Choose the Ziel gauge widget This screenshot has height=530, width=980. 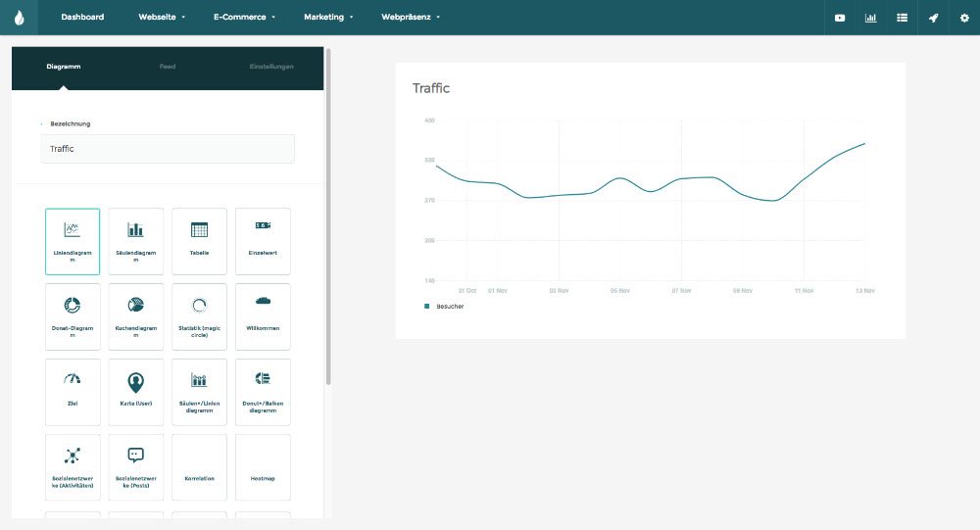click(x=73, y=392)
